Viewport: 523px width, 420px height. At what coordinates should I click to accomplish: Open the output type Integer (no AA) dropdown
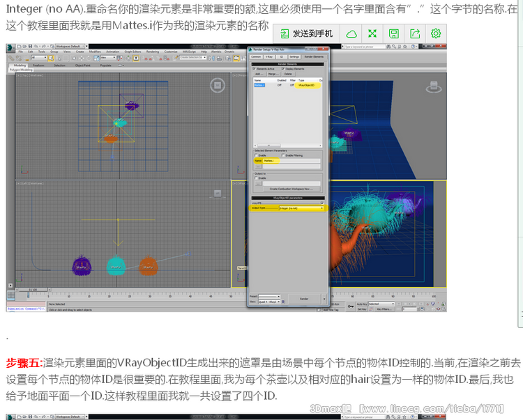click(x=301, y=208)
